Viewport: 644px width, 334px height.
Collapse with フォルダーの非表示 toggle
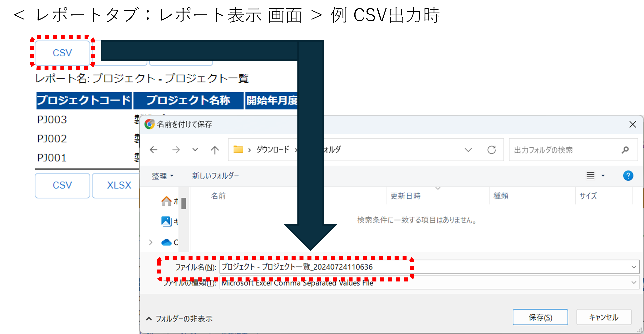click(x=179, y=319)
